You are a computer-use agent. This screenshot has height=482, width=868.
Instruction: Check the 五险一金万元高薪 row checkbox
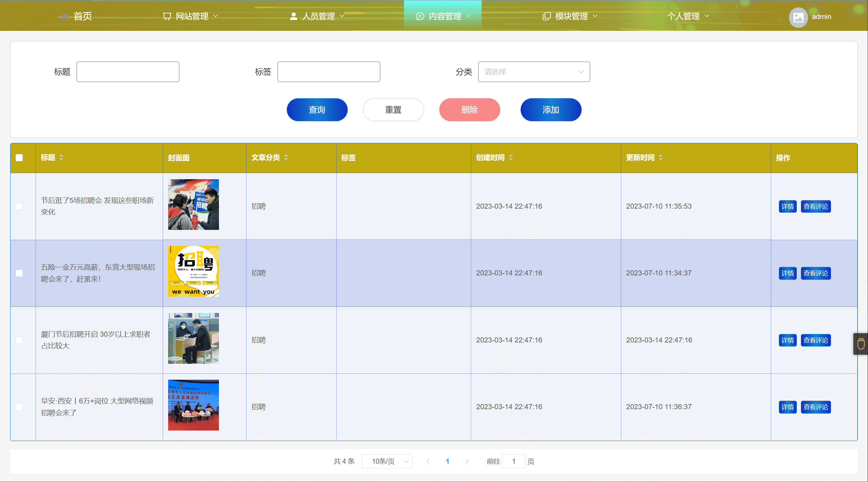pos(19,273)
